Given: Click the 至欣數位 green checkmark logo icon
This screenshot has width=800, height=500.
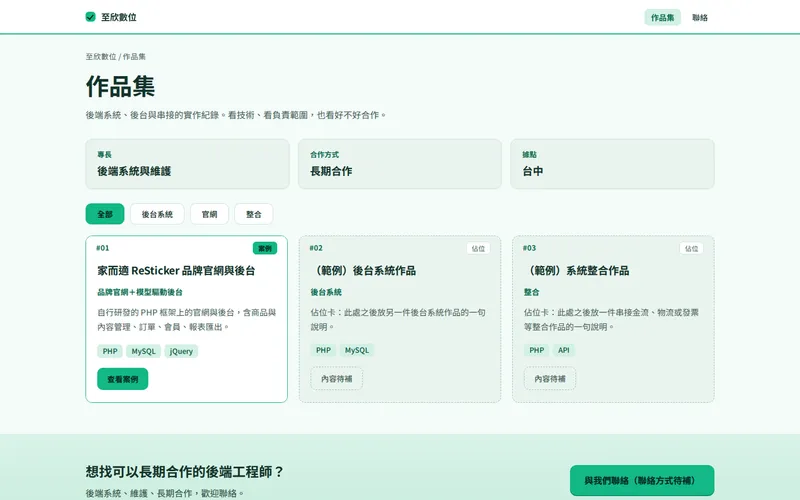Looking at the screenshot, I should 90,17.
